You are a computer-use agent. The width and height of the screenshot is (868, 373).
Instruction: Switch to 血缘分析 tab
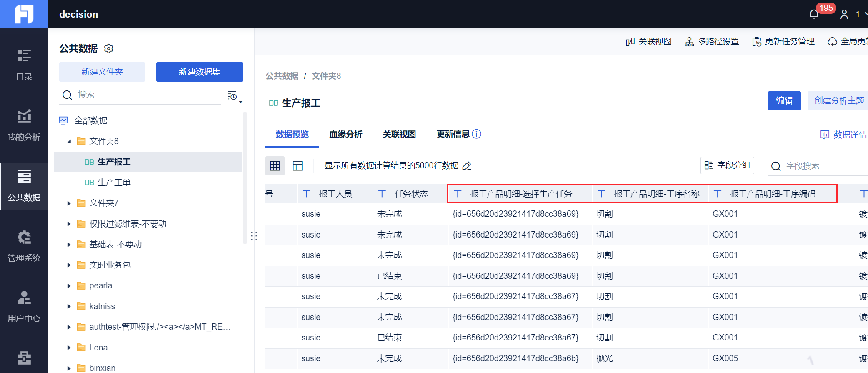pos(346,134)
